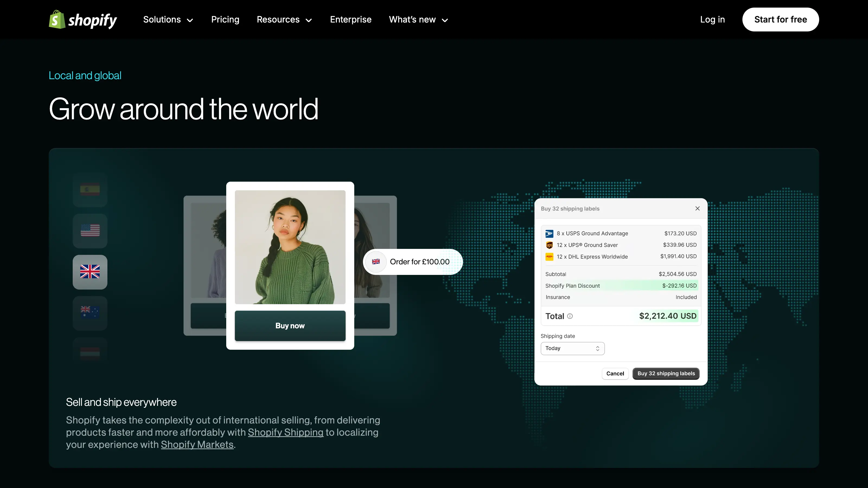The image size is (868, 488).
Task: Click the DHL carrier logo icon
Action: (549, 257)
